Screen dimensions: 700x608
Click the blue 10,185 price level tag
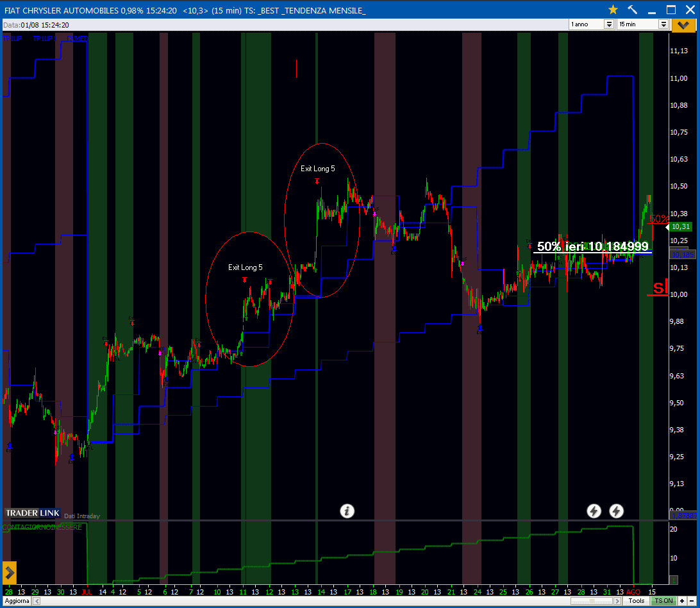(x=683, y=255)
